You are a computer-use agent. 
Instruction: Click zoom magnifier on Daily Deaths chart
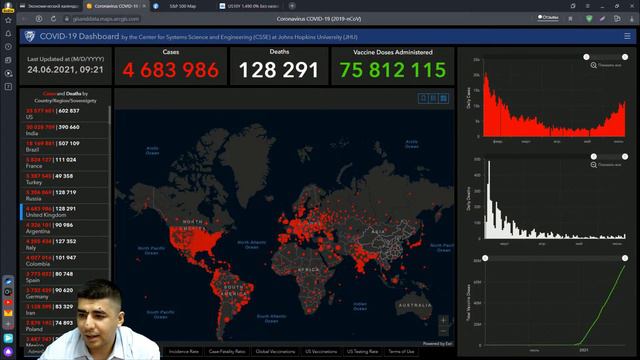pos(593,165)
